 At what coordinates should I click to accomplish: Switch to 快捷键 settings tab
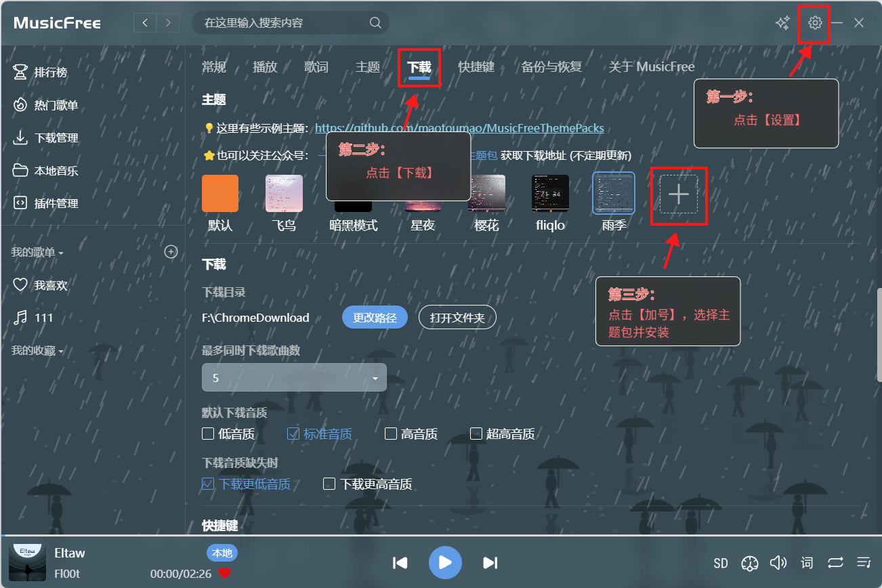click(x=476, y=66)
